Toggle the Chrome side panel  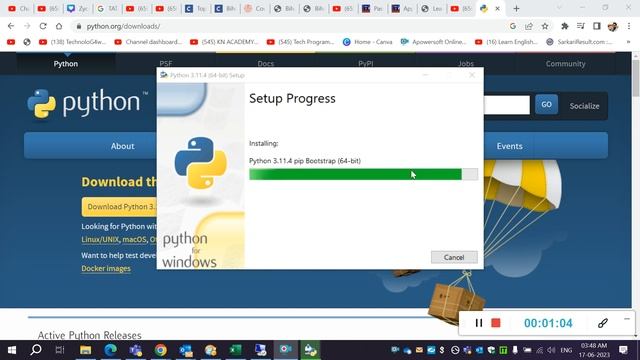pyautogui.click(x=596, y=26)
